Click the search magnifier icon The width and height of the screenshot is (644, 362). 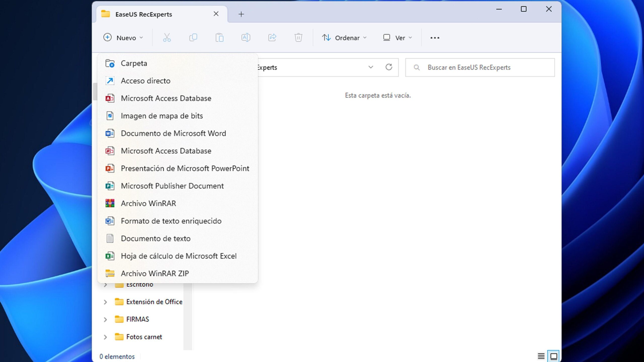[417, 67]
